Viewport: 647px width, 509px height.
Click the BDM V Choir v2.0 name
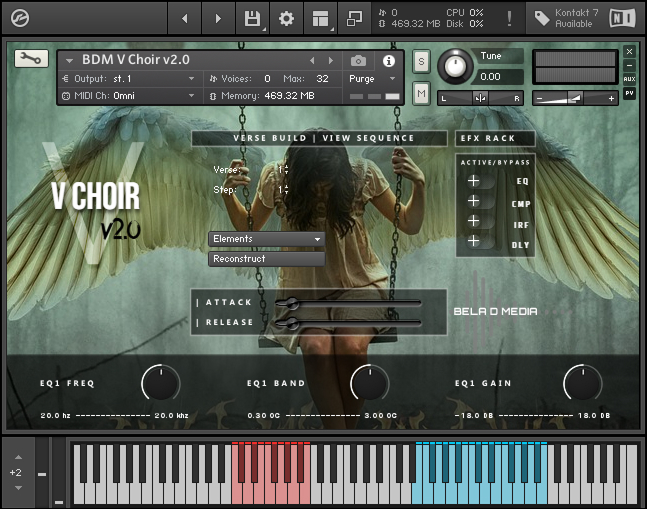[136, 60]
